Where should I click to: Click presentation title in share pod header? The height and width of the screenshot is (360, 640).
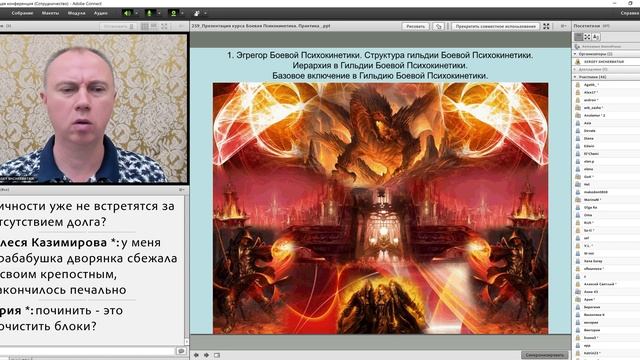tap(261, 26)
